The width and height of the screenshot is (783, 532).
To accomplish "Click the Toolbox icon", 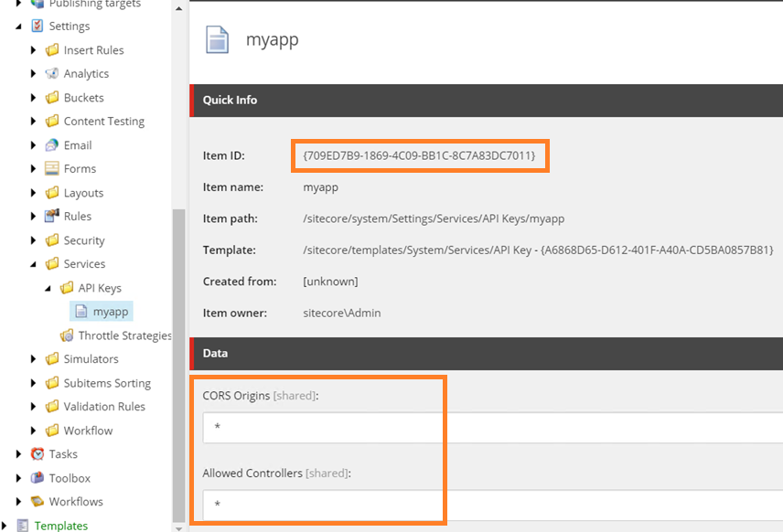I will click(x=38, y=478).
